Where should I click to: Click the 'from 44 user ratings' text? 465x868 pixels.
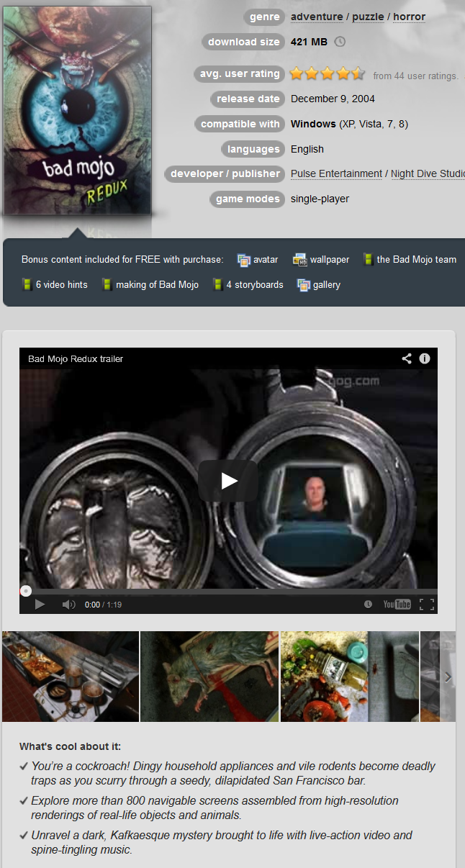click(415, 76)
